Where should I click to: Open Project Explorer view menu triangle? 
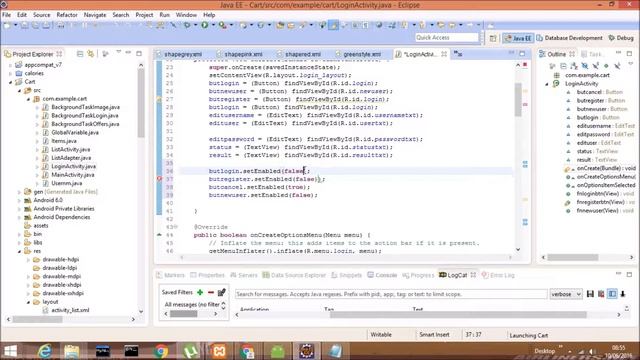tap(118, 52)
